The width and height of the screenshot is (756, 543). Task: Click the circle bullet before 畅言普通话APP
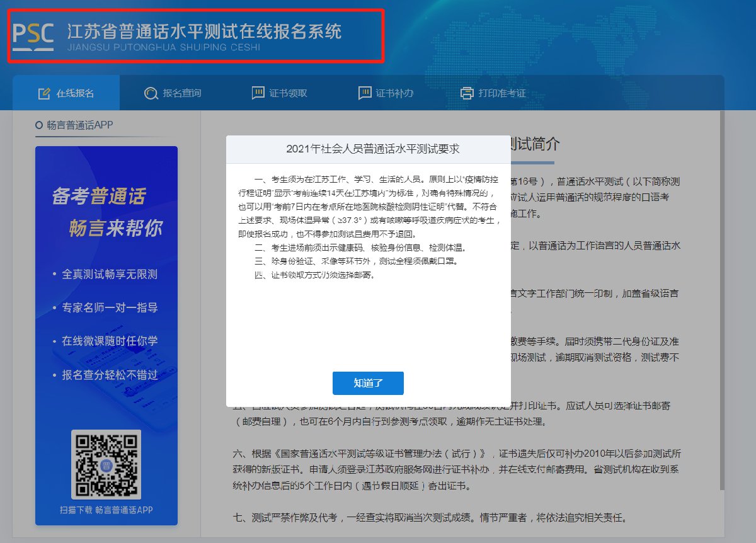click(39, 125)
